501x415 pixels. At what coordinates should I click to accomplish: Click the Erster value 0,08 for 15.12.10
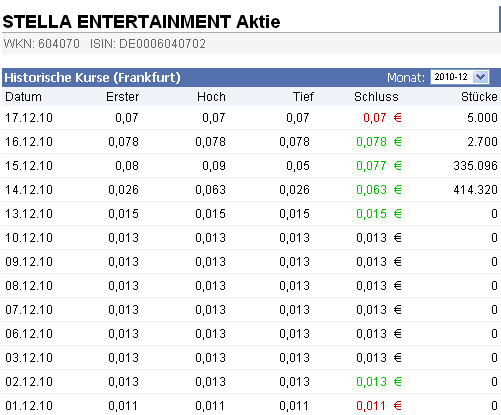[x=127, y=166]
